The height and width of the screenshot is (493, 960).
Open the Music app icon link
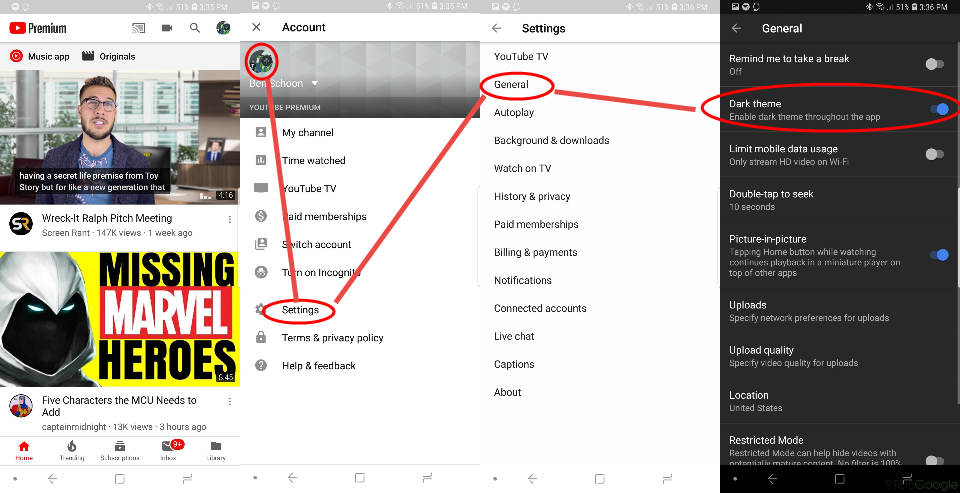[x=17, y=56]
